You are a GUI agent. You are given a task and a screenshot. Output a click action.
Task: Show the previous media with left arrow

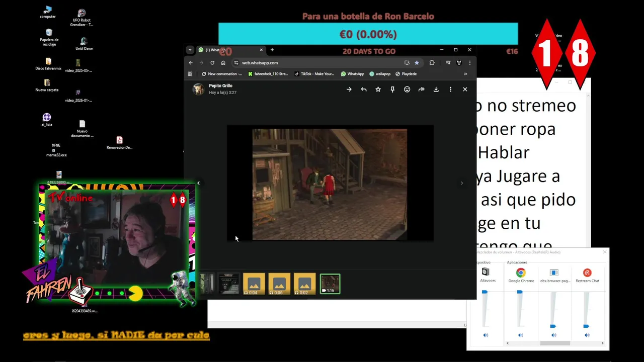tap(198, 183)
